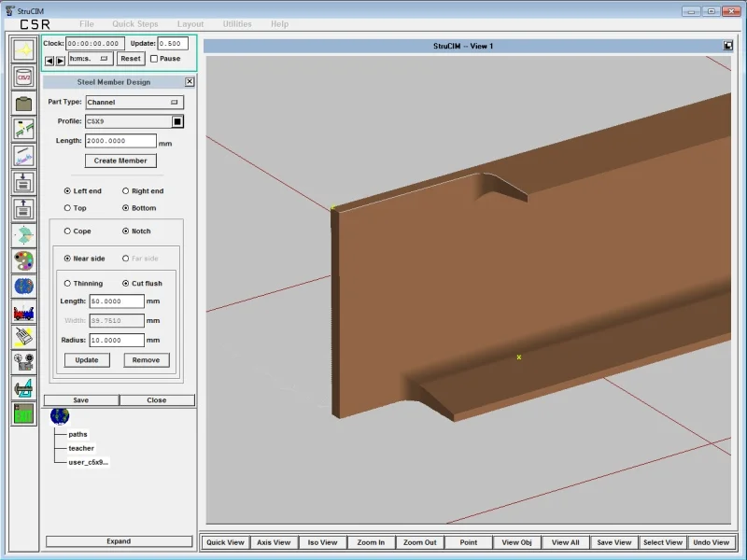Open the CIS/2 database cylinder icon
This screenshot has width=747, height=560.
pos(23,77)
